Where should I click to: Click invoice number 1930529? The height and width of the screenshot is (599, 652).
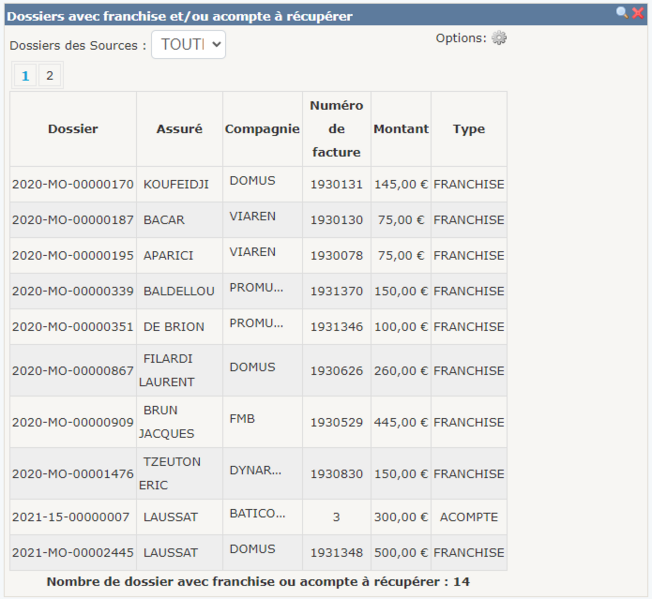336,422
